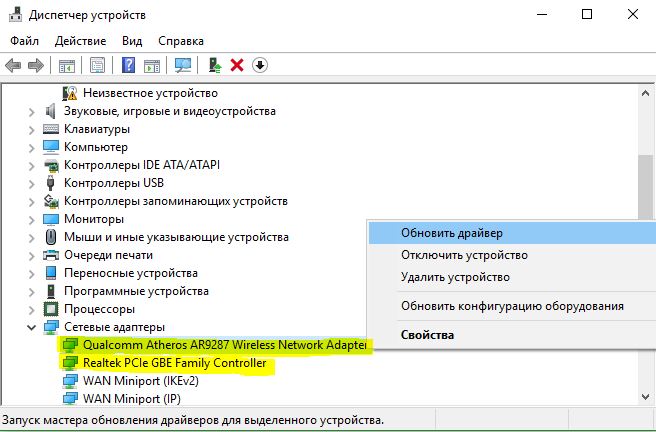Click the Qualcomm Atheros adapter icon
The image size is (656, 432).
(70, 345)
